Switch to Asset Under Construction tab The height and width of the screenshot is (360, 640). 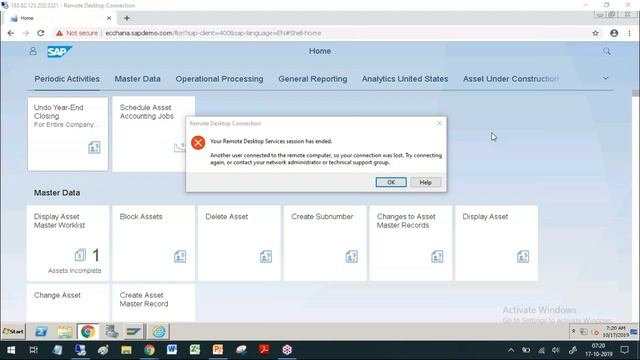[511, 79]
